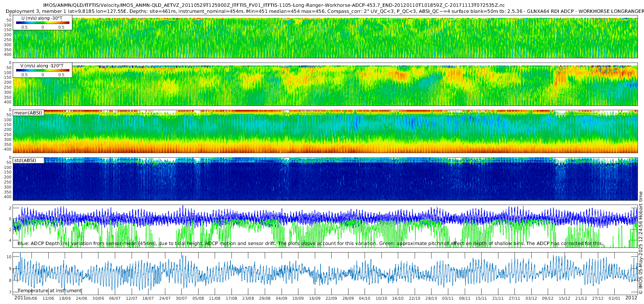Click the 'U (m/s) along -30°T' label
The width and height of the screenshot is (644, 304).
(x=42, y=18)
